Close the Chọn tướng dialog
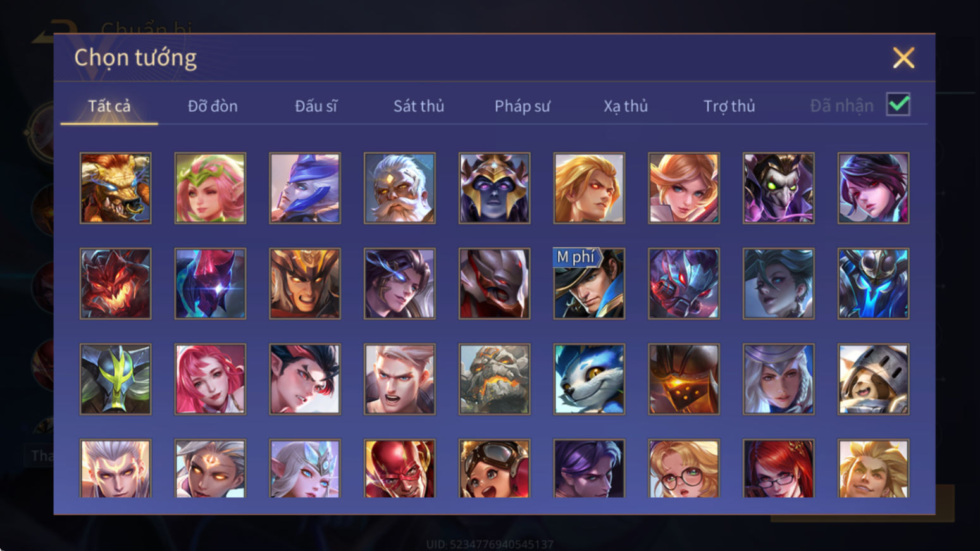The image size is (980, 551). coord(903,58)
